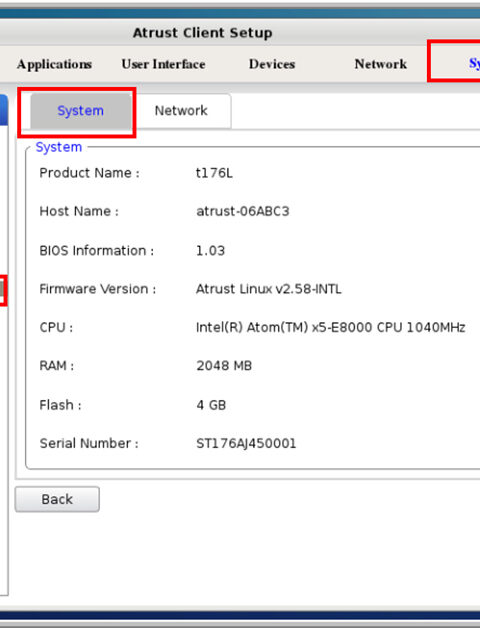
Task: Click the BIOS Information value 1.03
Action: tap(210, 251)
